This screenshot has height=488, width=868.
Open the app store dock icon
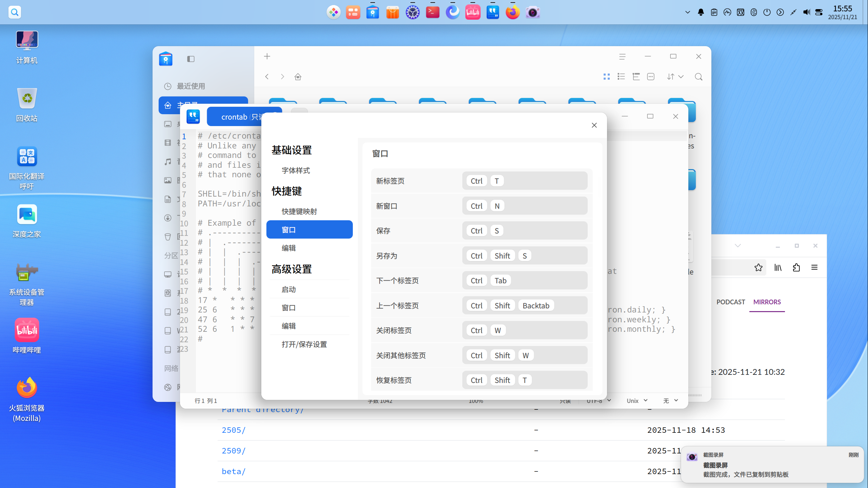click(392, 13)
